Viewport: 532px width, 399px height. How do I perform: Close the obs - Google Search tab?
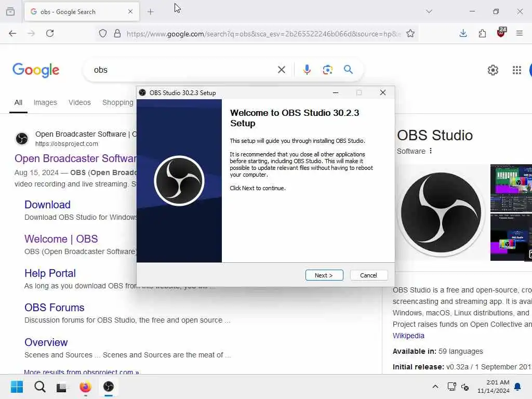tap(130, 11)
